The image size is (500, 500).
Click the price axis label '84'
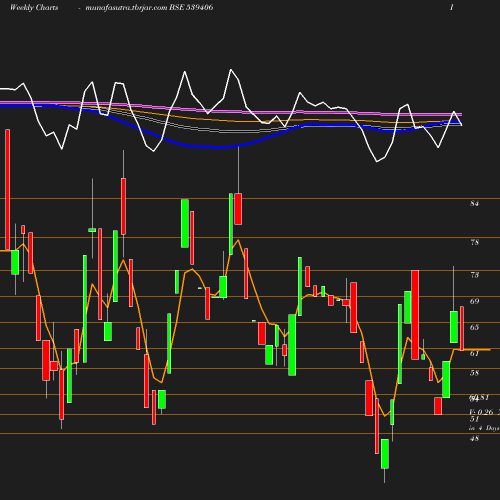click(474, 203)
